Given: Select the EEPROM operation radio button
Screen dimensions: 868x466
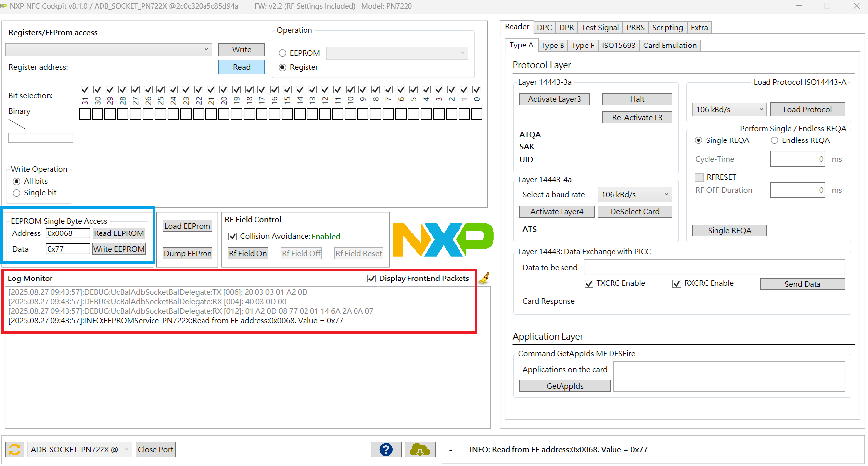Looking at the screenshot, I should [x=283, y=53].
